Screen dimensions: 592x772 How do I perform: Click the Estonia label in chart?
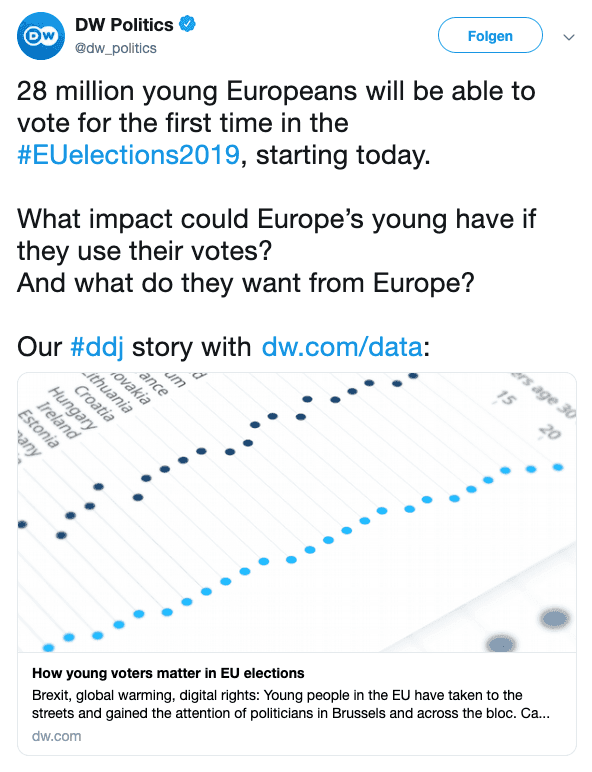point(38,428)
